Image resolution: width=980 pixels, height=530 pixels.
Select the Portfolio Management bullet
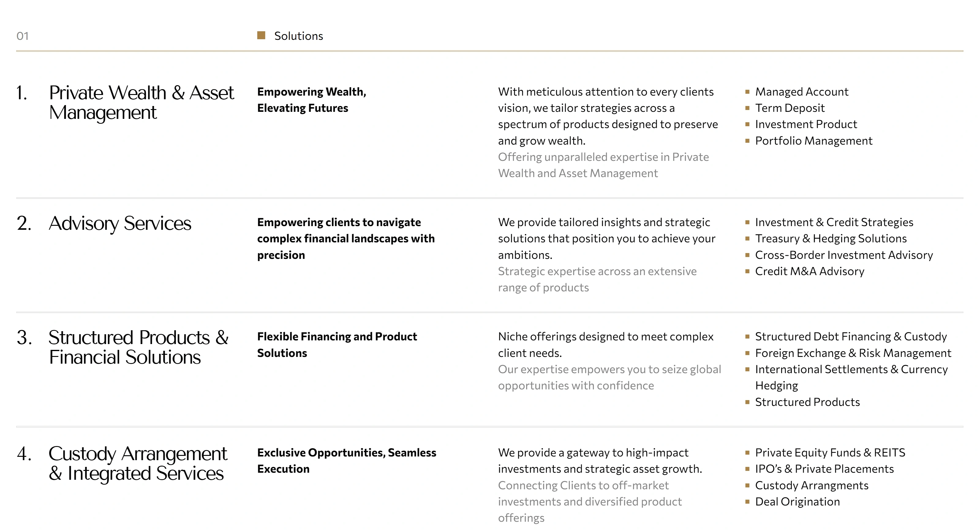(813, 141)
